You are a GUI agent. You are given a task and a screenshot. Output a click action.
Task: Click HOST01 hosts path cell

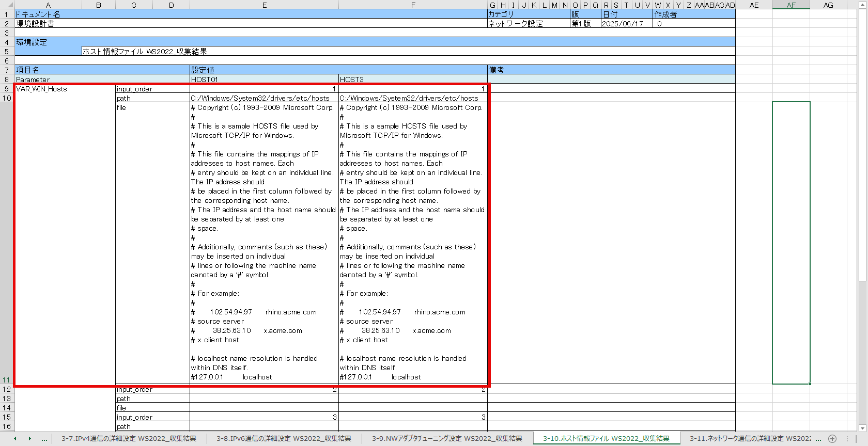point(264,98)
